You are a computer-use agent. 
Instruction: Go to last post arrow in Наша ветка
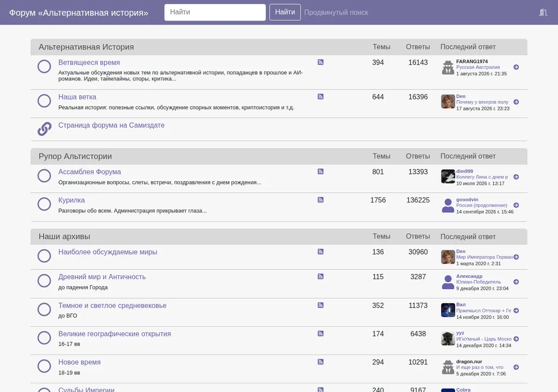point(516,102)
